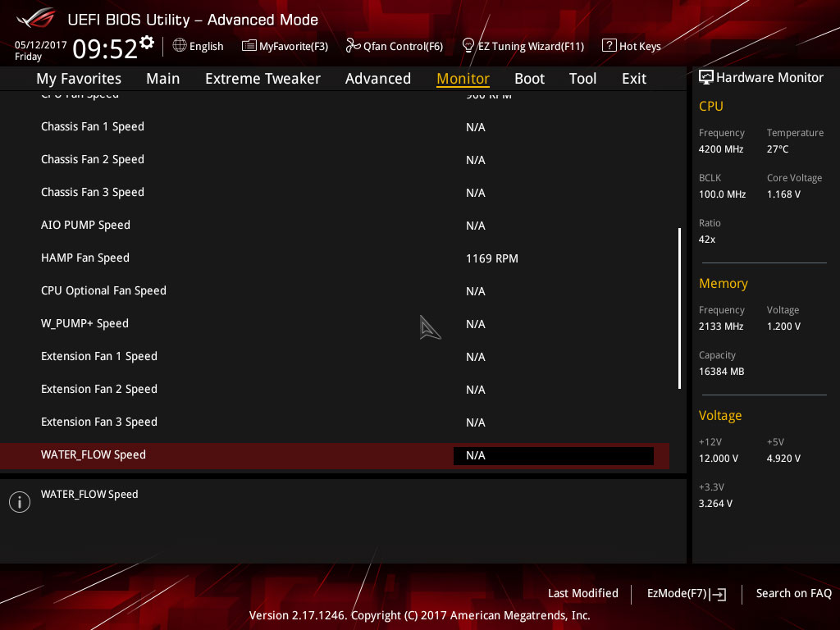The image size is (840, 630).
Task: Select CPU Optional Fan Speed row
Action: pos(335,291)
